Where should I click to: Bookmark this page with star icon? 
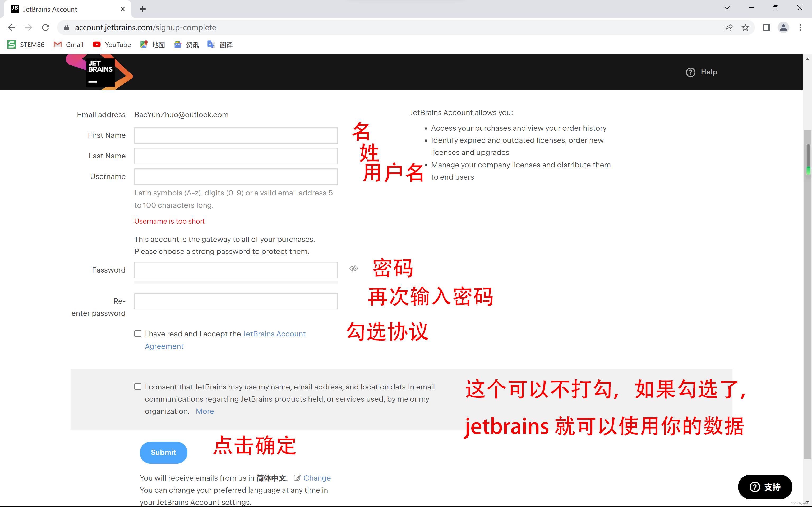[x=745, y=27]
